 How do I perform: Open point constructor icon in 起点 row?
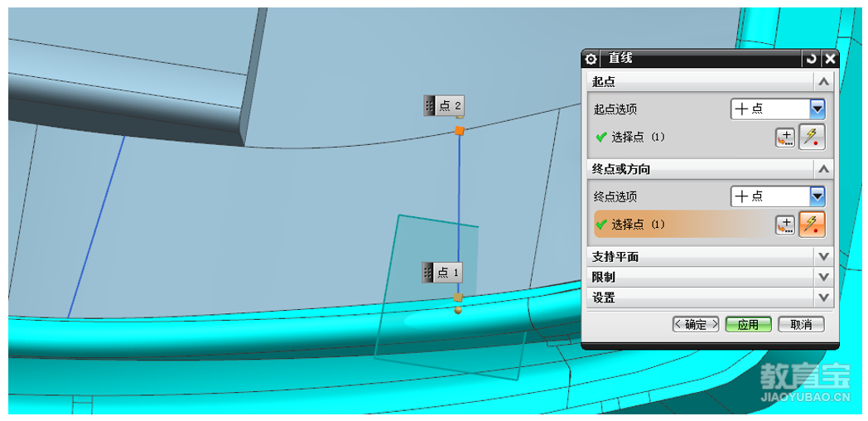(x=784, y=138)
